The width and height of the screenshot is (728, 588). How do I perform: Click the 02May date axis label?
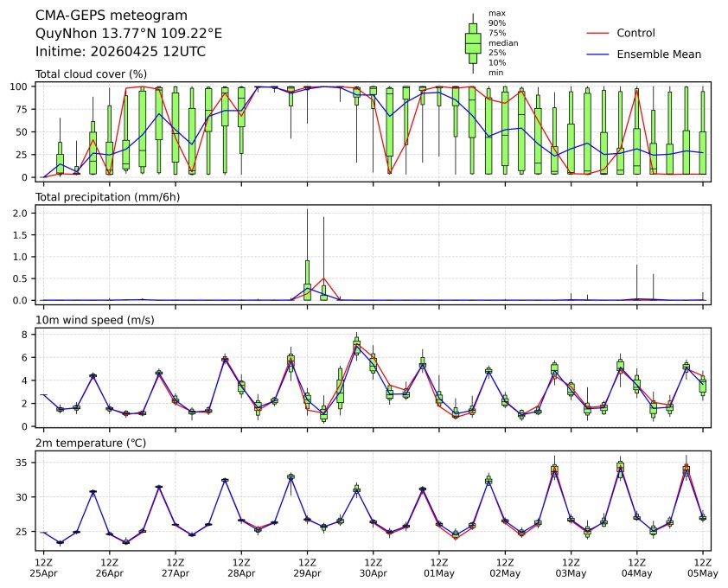[x=505, y=572]
